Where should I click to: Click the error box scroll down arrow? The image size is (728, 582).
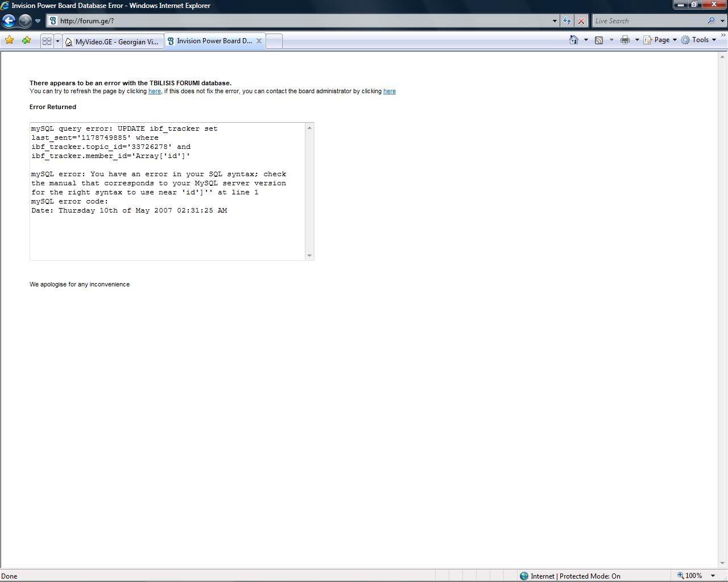click(x=309, y=255)
